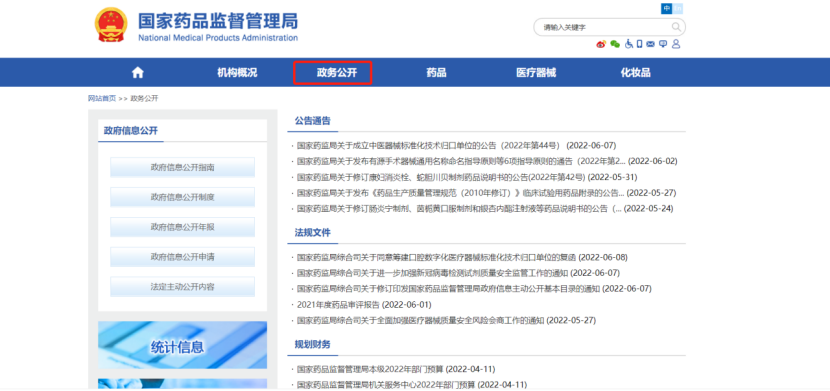Open the 政府信息公开年报 button
Image resolution: width=830 pixels, height=391 pixels.
coord(182,227)
